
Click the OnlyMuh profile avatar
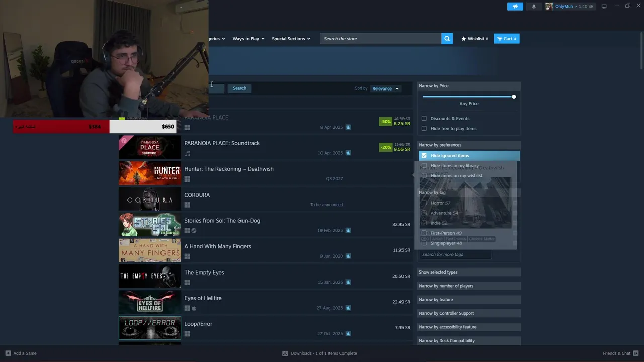(549, 6)
